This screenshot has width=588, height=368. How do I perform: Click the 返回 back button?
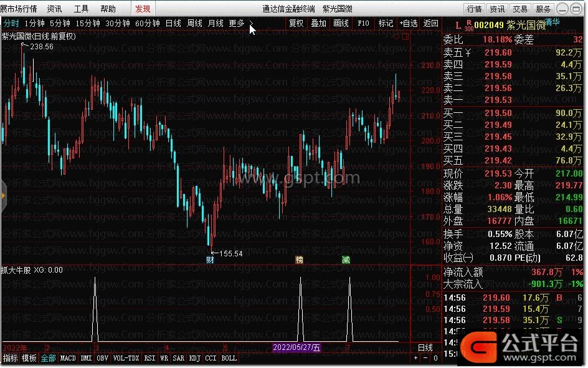[430, 23]
